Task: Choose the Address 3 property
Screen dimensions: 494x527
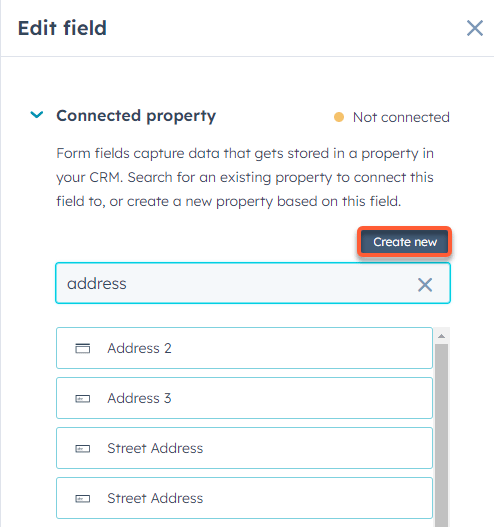Action: coord(244,398)
